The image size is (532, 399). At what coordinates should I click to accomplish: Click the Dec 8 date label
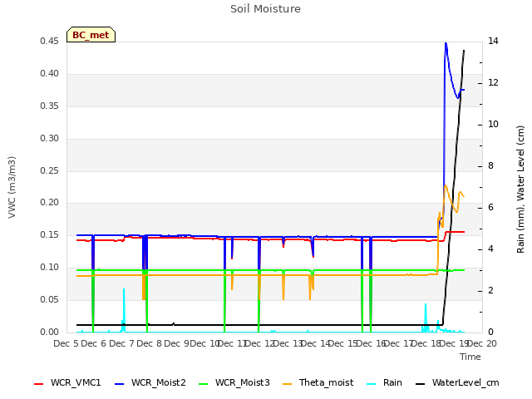(149, 343)
